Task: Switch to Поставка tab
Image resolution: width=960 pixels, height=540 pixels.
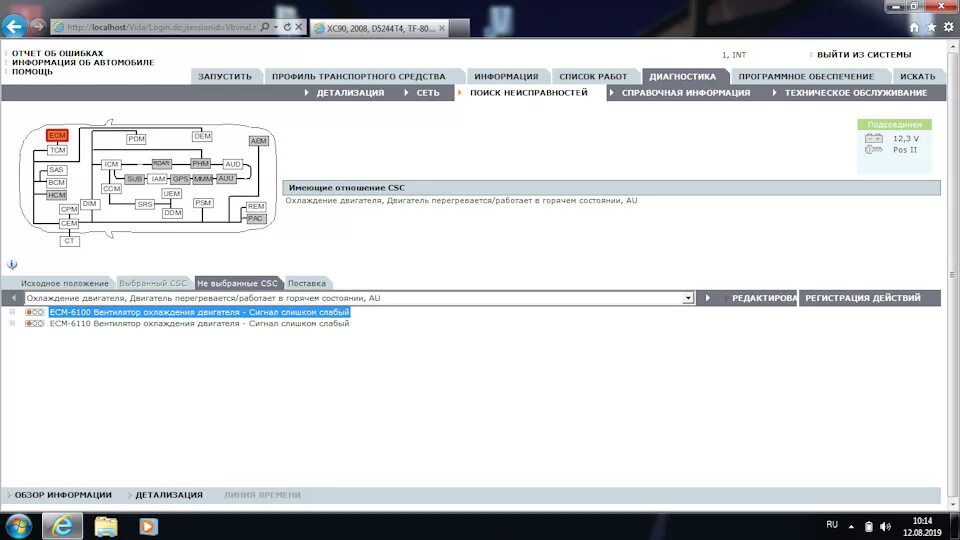Action: point(307,283)
